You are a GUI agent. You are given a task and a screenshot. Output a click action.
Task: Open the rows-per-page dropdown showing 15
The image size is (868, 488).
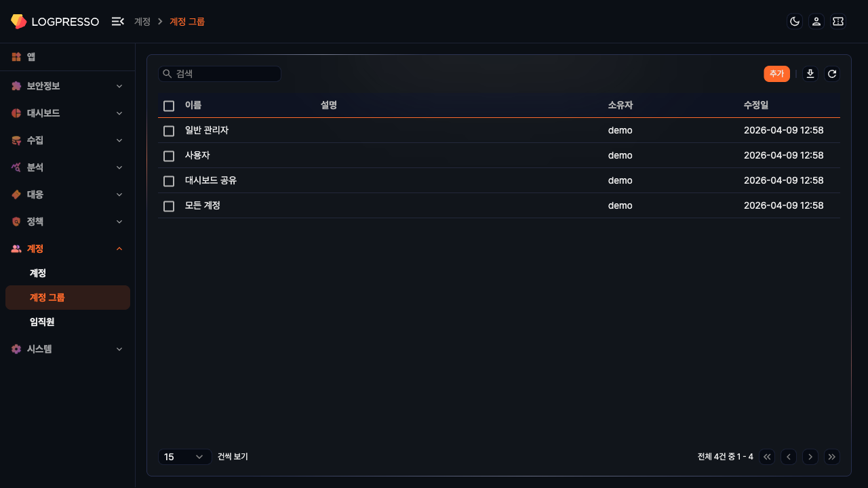point(184,457)
